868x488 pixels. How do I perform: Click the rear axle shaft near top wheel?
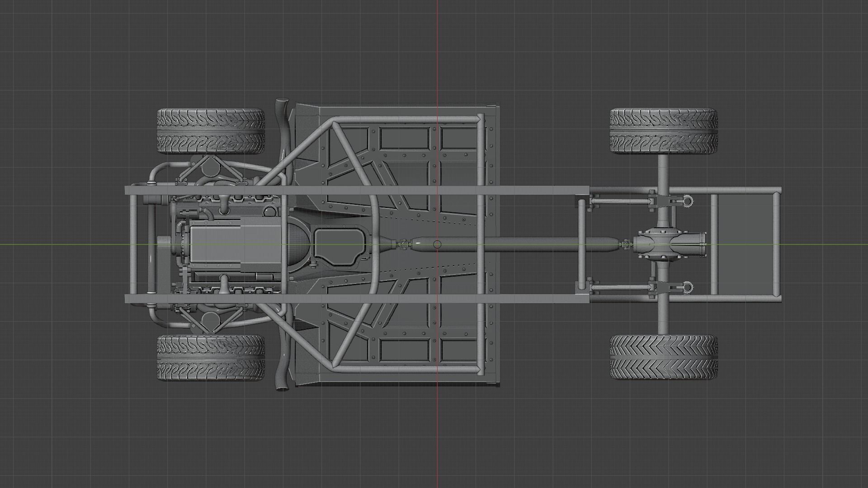pyautogui.click(x=663, y=169)
